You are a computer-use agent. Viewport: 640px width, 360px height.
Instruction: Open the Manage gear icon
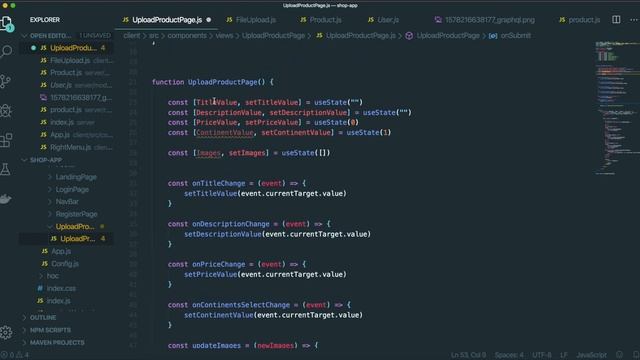click(6, 332)
